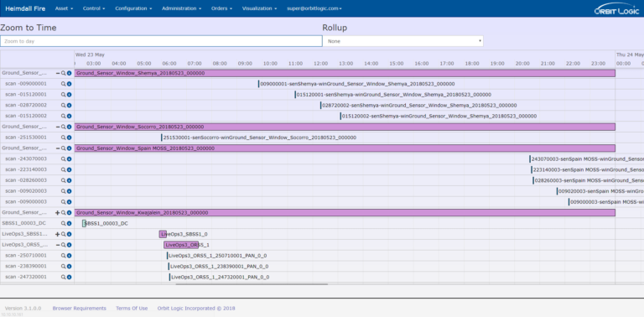The image size is (644, 317).
Task: Open the Visualization menu
Action: pos(259,8)
